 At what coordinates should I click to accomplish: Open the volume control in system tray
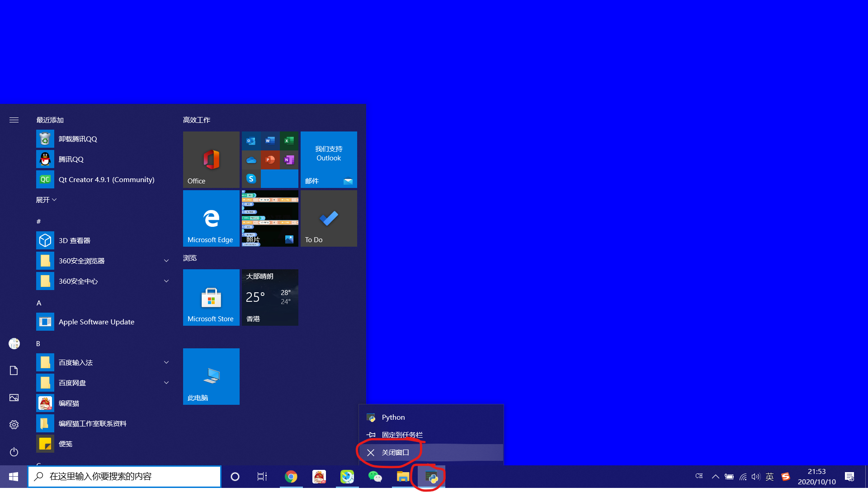[x=756, y=476]
